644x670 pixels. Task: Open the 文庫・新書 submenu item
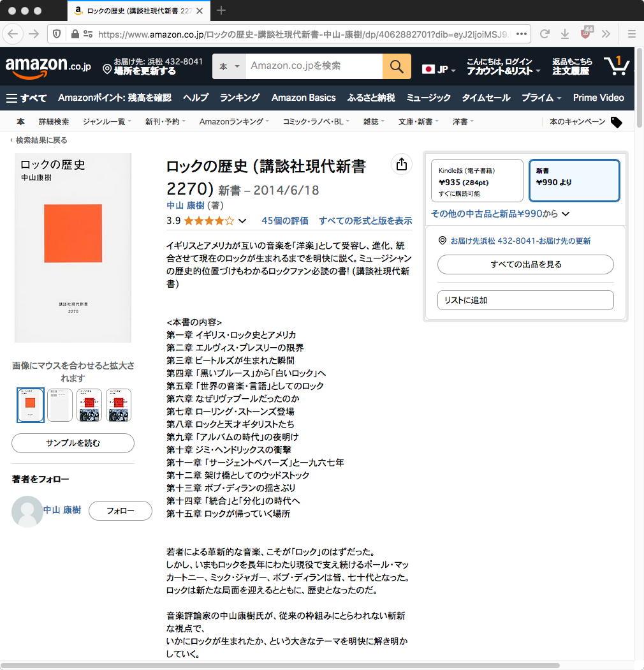tap(418, 122)
